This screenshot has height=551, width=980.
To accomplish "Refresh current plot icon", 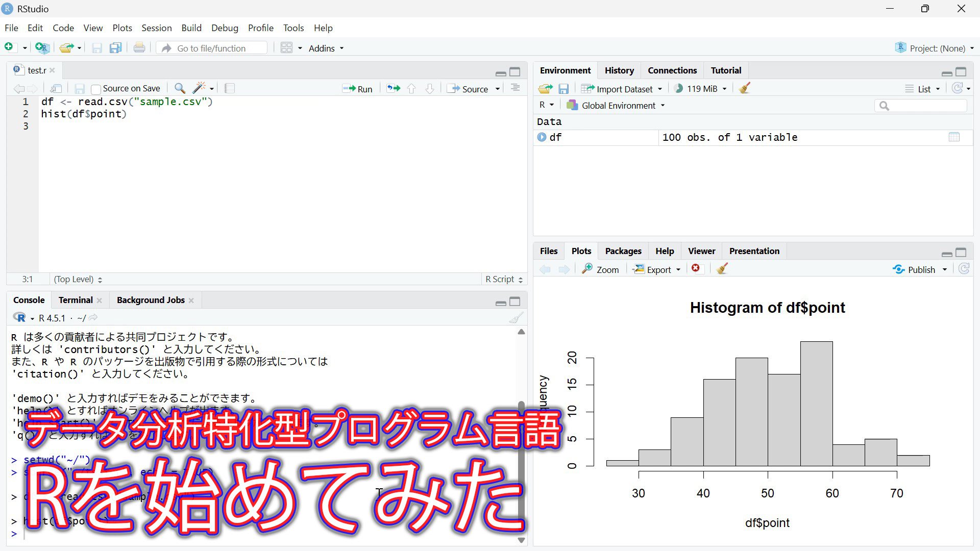I will (x=964, y=269).
